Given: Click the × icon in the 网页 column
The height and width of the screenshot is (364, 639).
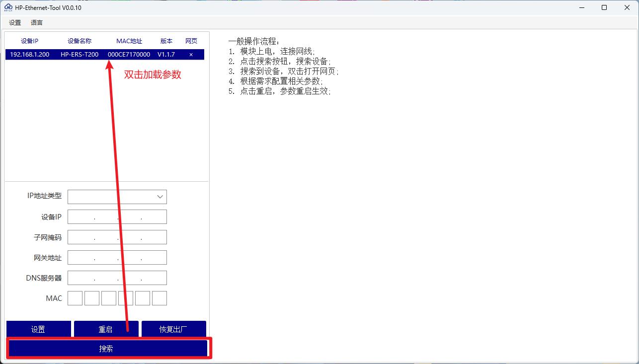Looking at the screenshot, I should point(191,55).
